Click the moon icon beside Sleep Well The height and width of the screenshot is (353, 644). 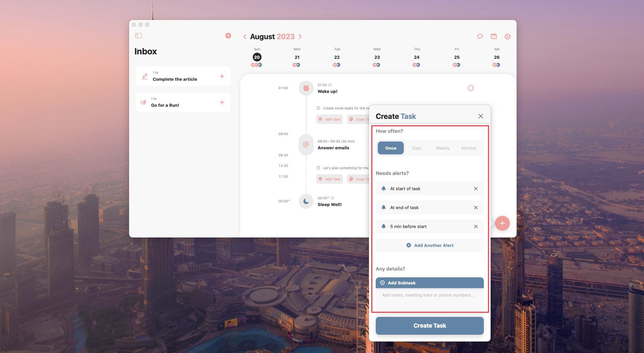306,201
